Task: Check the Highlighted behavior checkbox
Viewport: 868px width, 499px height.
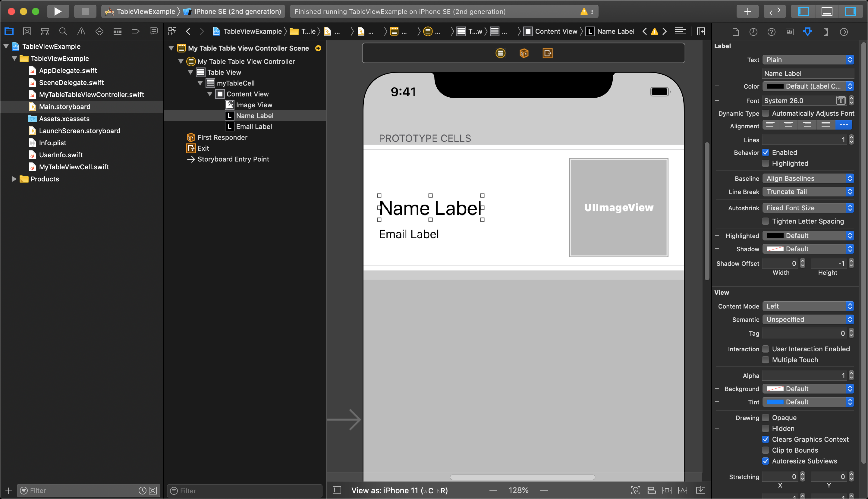Action: coord(765,164)
